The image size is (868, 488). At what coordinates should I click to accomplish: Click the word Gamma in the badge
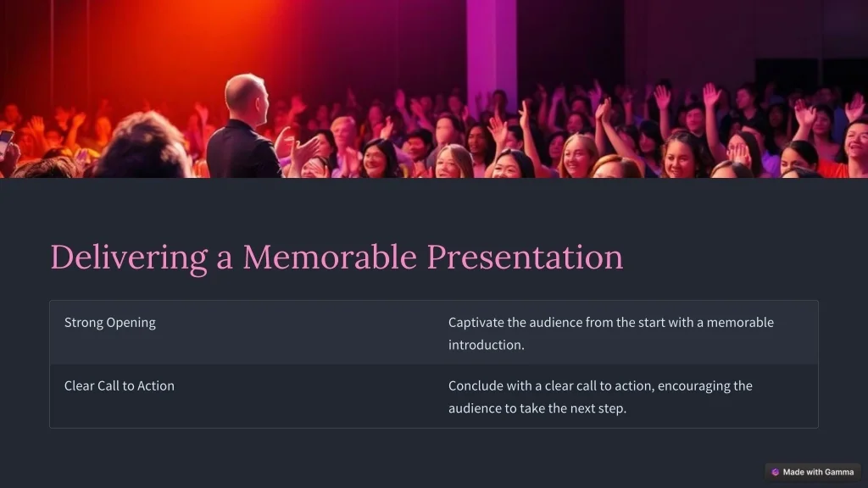click(x=839, y=472)
